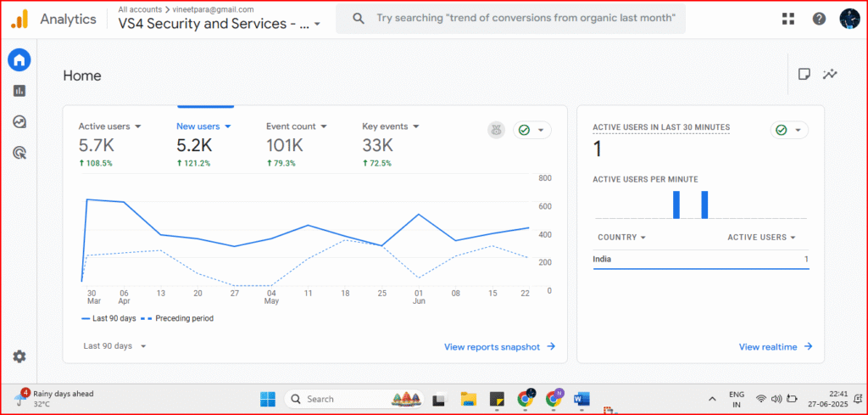This screenshot has width=868, height=415.
Task: Open the Rainy days ahead weather widget
Action: tap(54, 398)
